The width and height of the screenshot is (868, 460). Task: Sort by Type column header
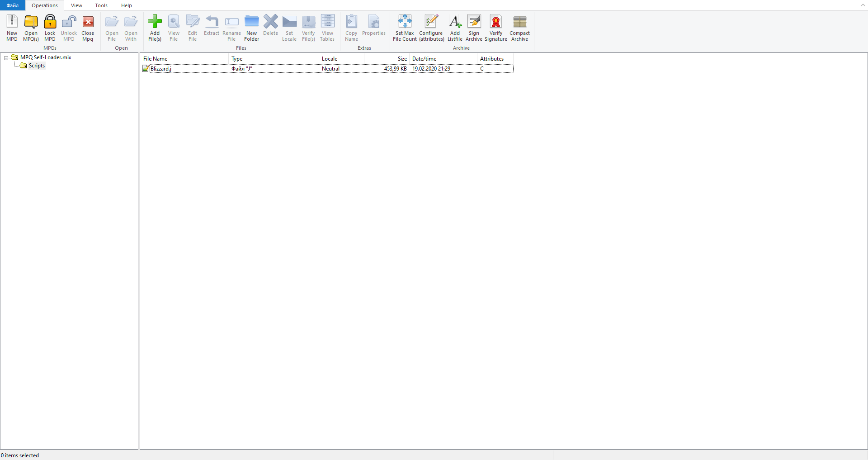(274, 59)
